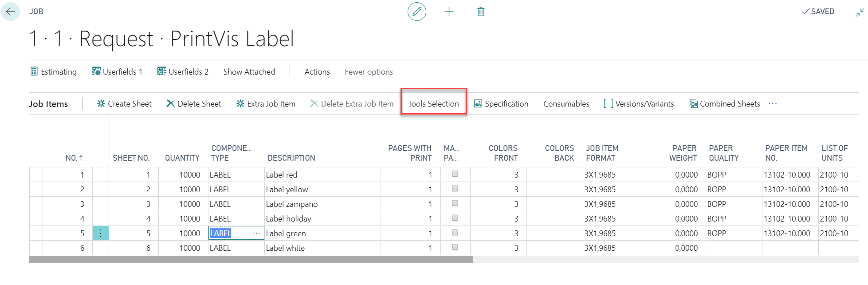Open row 5 context menu dots
Image resolution: width=868 pixels, height=285 pixels.
[x=101, y=233]
